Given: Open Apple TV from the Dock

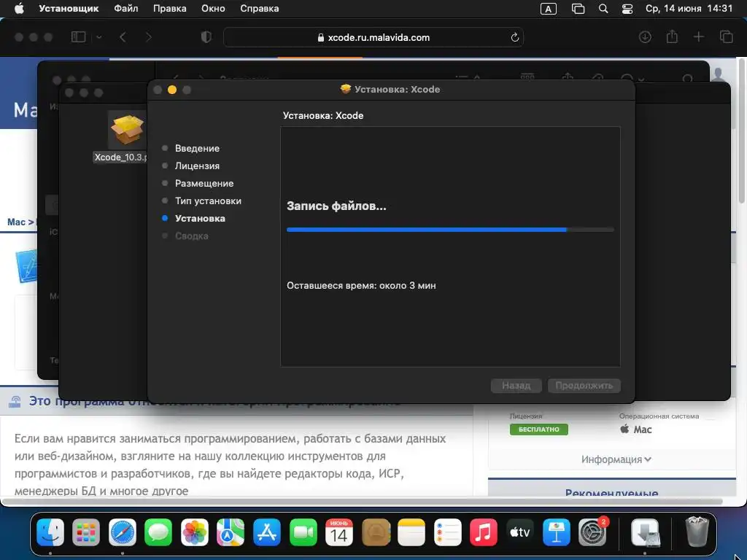Looking at the screenshot, I should [519, 532].
